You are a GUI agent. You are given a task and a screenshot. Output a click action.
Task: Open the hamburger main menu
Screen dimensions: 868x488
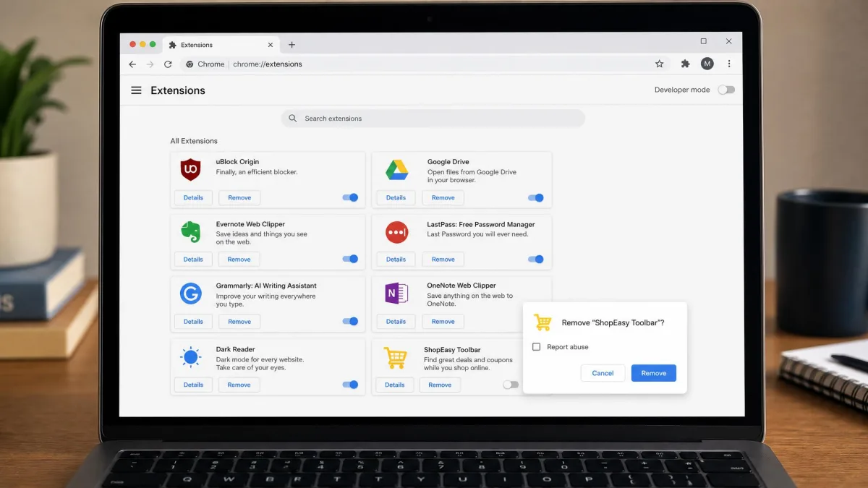point(136,90)
